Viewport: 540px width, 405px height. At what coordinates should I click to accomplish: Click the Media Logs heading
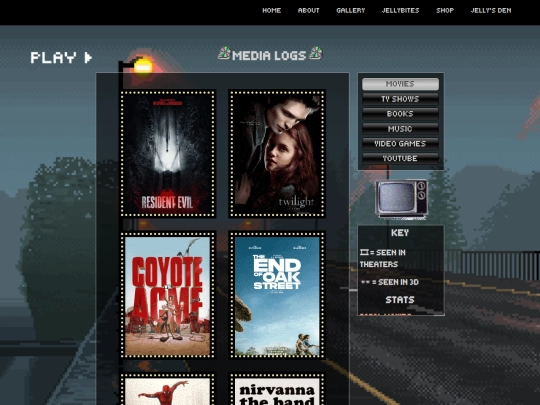269,55
